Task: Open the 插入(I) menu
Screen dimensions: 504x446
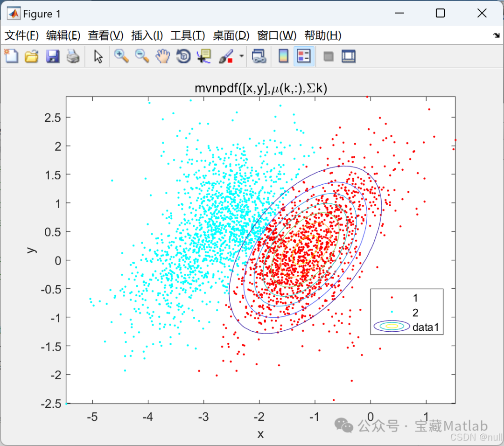Action: tap(147, 35)
